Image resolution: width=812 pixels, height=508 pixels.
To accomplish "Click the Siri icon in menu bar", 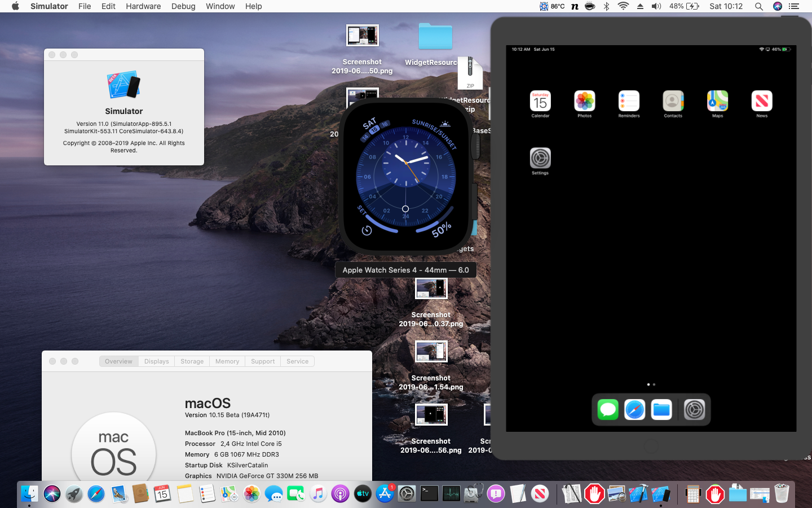I will tap(778, 6).
